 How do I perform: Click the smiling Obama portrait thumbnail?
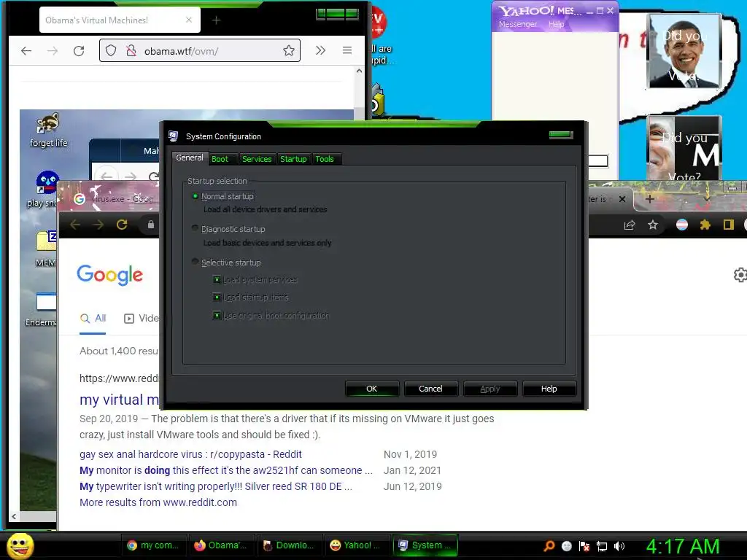coord(684,51)
